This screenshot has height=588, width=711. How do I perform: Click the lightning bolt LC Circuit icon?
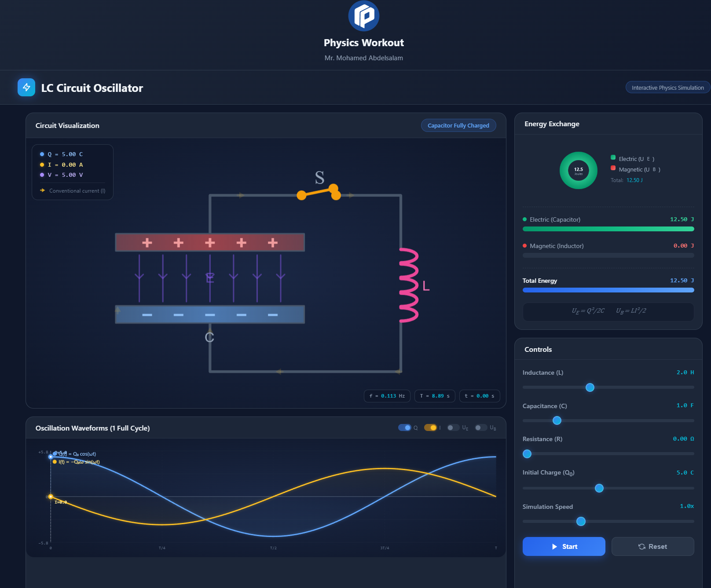coord(26,87)
